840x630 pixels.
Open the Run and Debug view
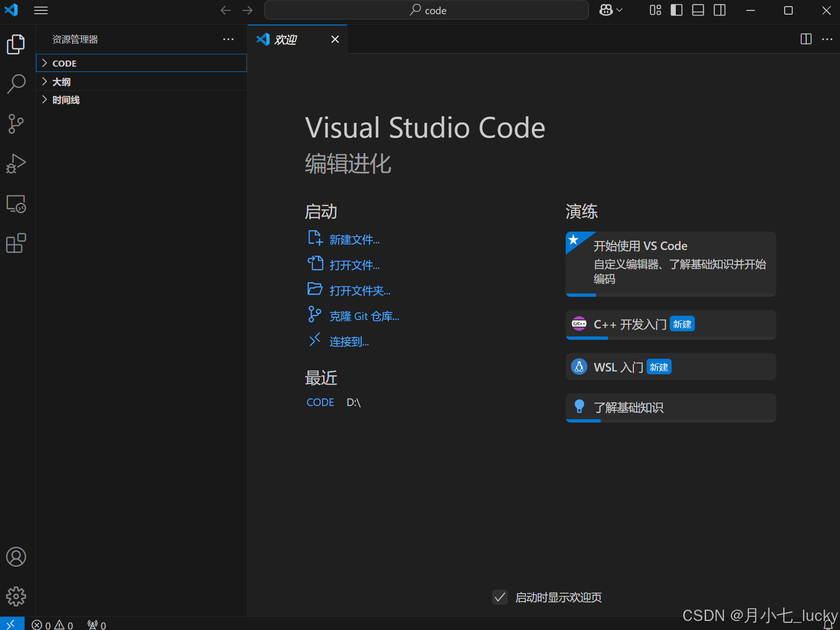(x=16, y=164)
